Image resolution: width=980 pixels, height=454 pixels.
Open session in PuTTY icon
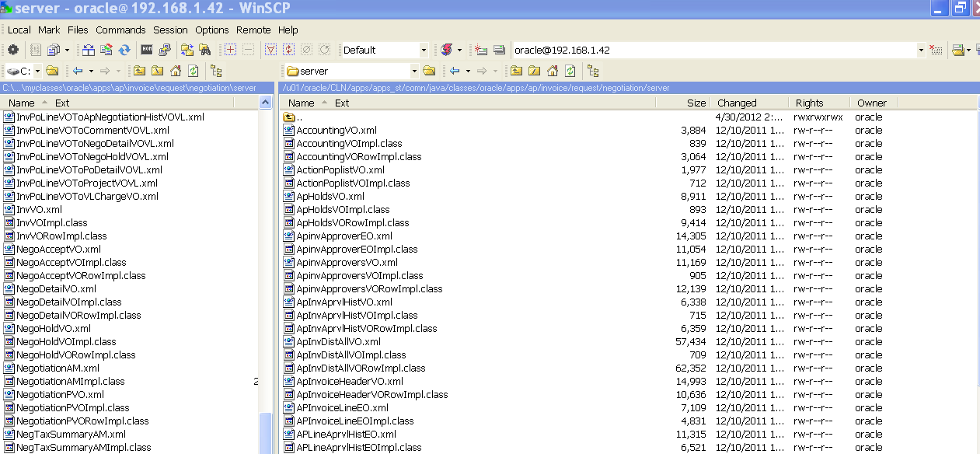click(x=165, y=50)
